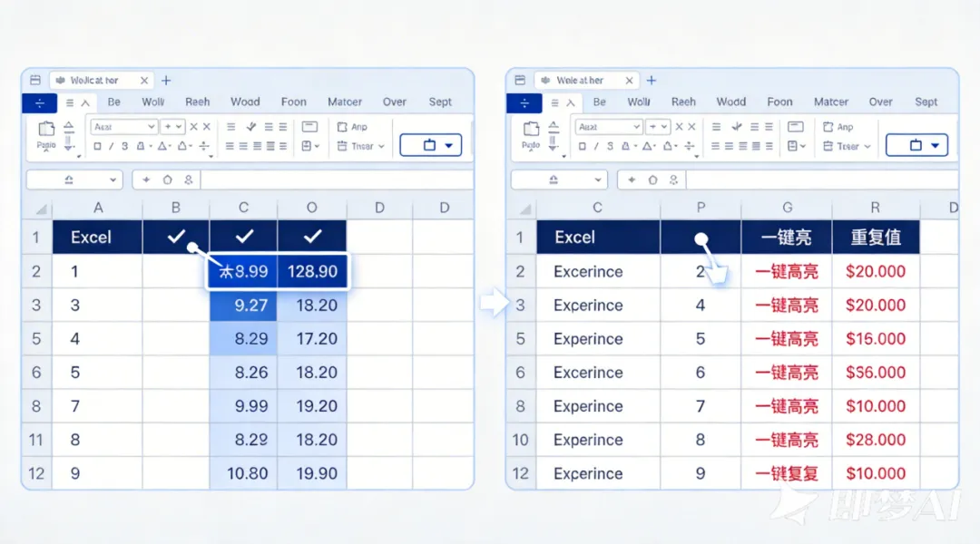Click the window layout icon left of 'Wolicat hor' tab
The image size is (980, 544).
pyautogui.click(x=35, y=80)
